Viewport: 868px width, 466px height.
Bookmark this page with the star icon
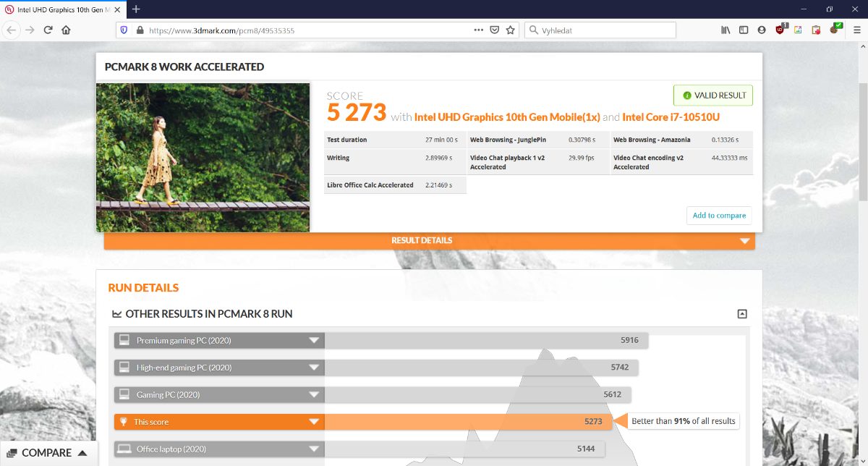coord(511,30)
